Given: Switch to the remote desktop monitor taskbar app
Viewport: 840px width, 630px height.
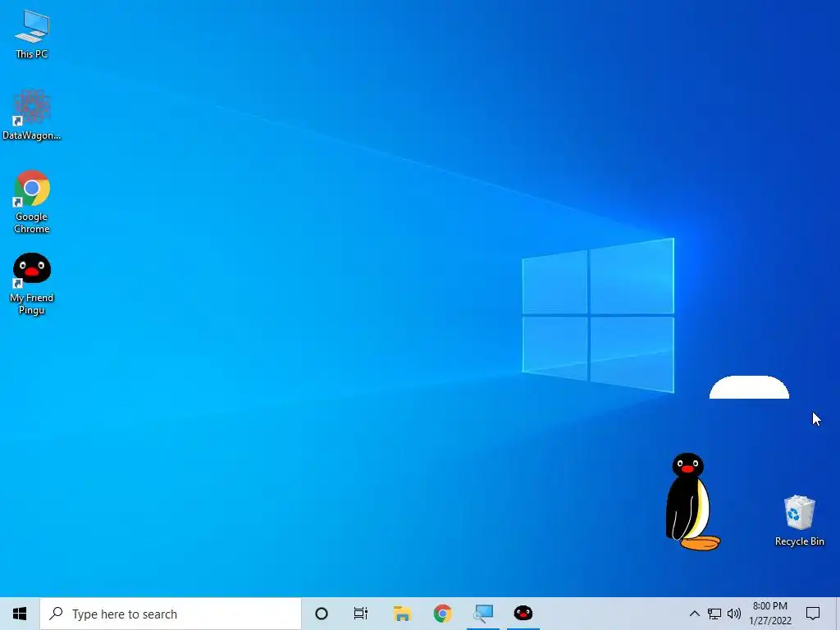Looking at the screenshot, I should coord(483,614).
